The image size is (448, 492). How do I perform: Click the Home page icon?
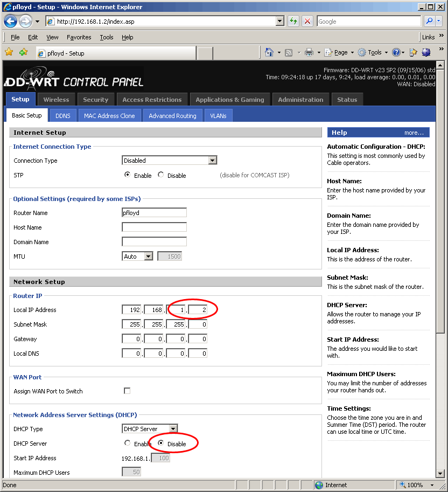[x=269, y=52]
